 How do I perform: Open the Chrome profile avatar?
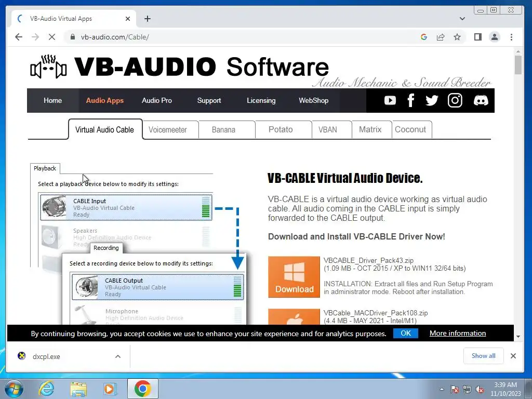pos(495,37)
